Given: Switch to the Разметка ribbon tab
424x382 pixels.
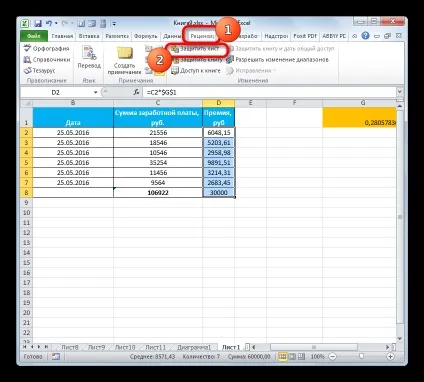Looking at the screenshot, I should click(x=117, y=36).
